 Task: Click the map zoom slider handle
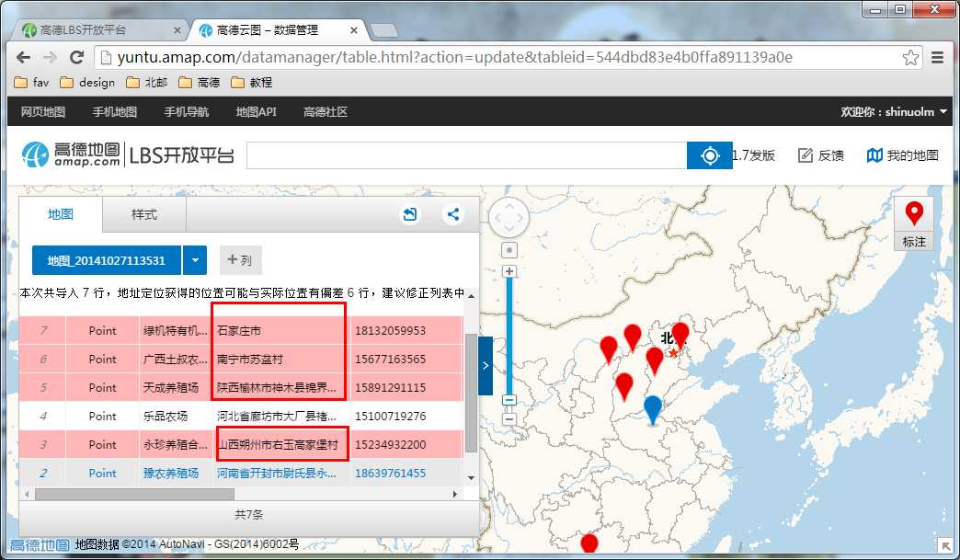pos(509,400)
